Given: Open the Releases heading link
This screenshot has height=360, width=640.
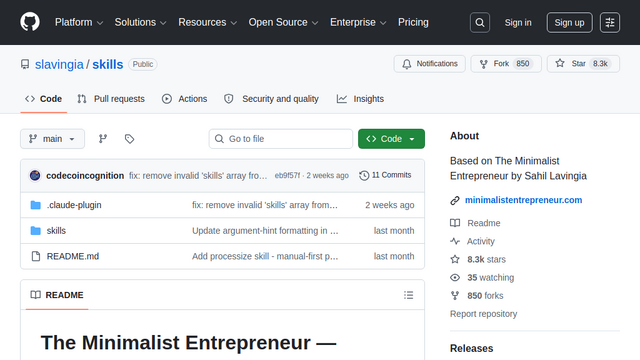Looking at the screenshot, I should pos(471,349).
